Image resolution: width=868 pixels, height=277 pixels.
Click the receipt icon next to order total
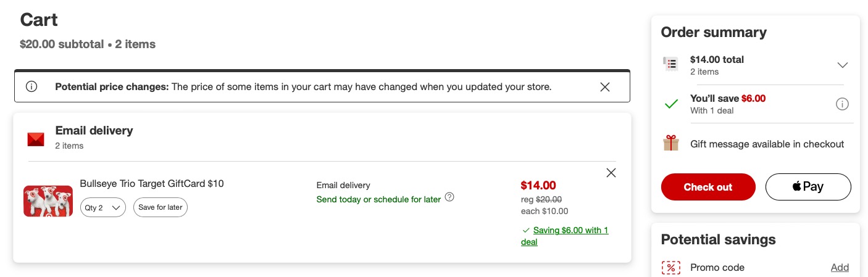[670, 64]
